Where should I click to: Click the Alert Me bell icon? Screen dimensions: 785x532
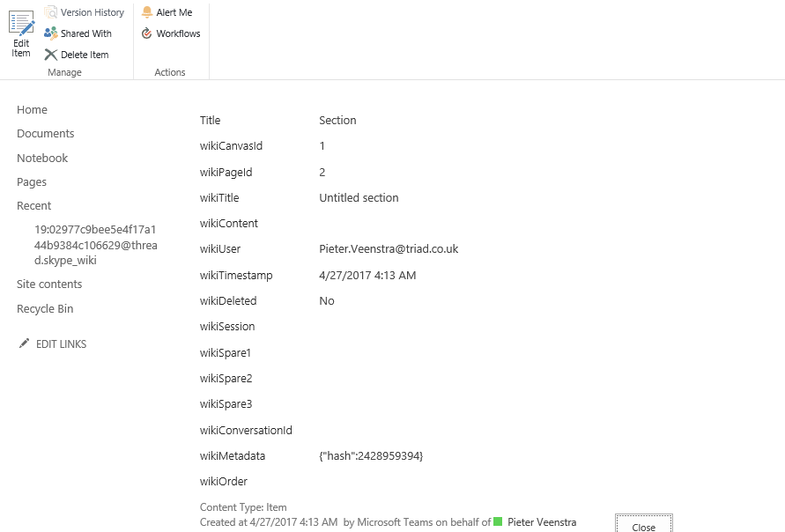(x=146, y=12)
